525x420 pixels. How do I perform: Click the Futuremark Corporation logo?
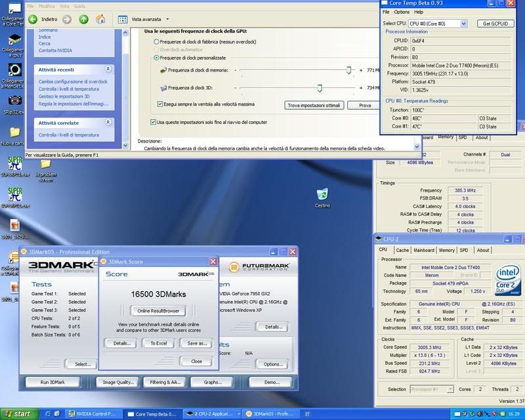[x=259, y=267]
